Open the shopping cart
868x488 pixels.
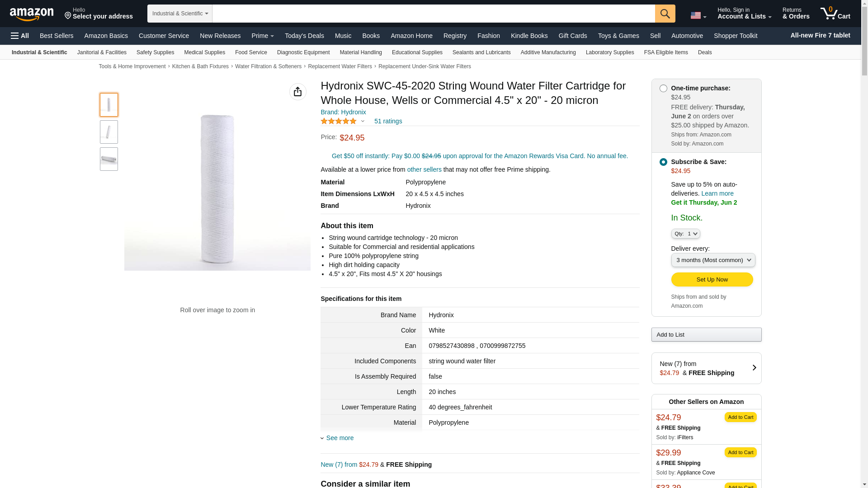coord(835,14)
